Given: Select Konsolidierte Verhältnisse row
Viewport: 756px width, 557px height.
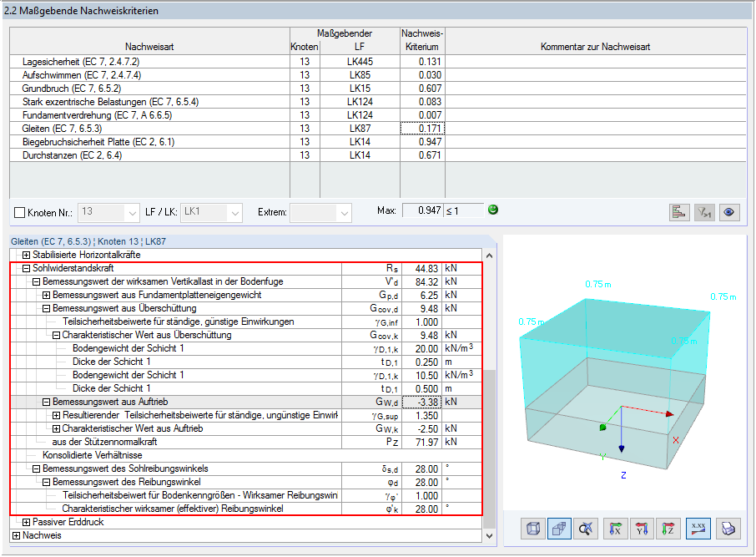Looking at the screenshot, I should [246, 455].
